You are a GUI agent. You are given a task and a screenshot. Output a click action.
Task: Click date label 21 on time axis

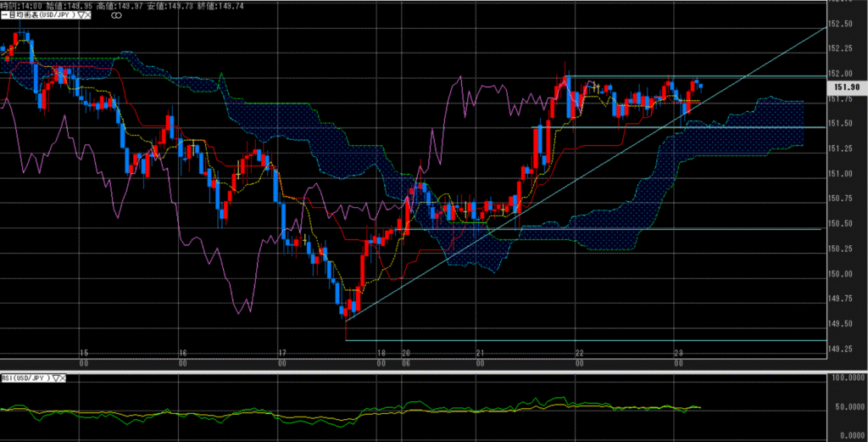tap(481, 352)
